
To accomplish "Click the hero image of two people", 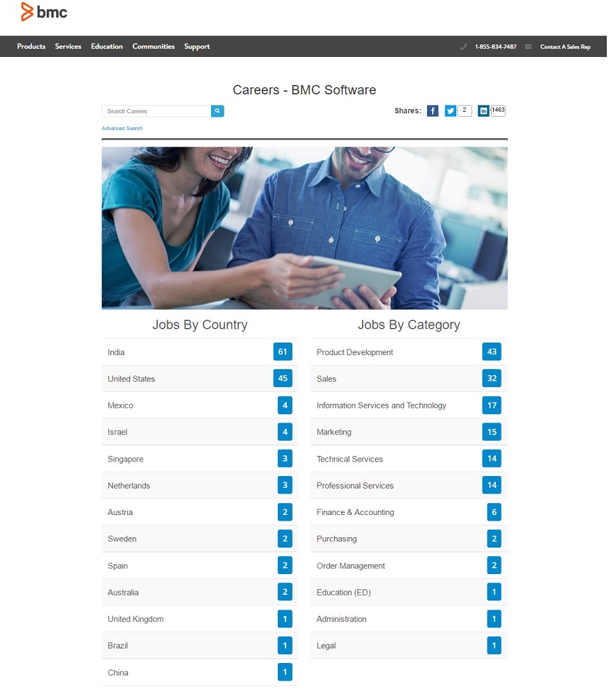I will pos(305,228).
